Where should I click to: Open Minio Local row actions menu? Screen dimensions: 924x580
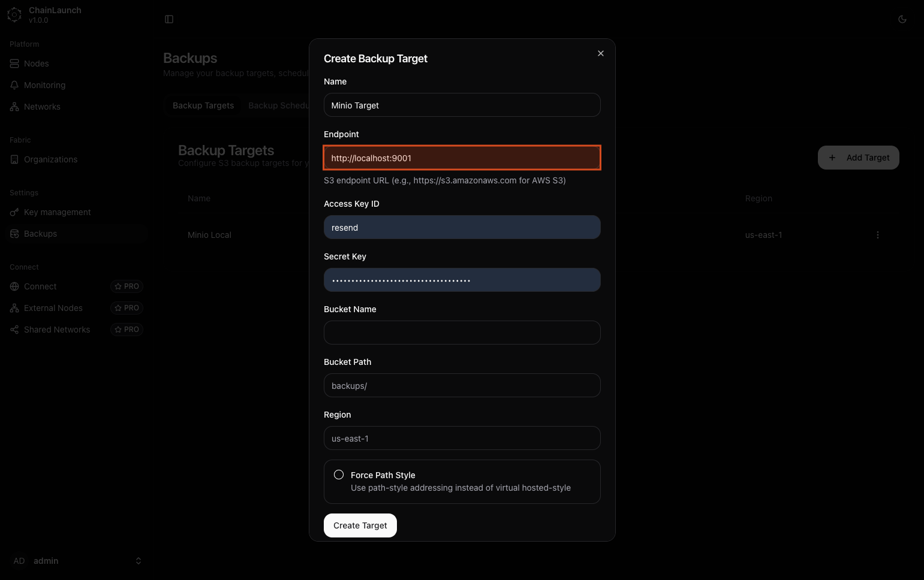[877, 235]
